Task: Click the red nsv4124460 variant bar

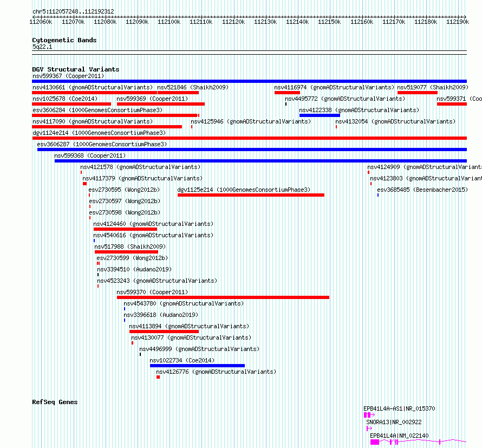Action: (126, 229)
